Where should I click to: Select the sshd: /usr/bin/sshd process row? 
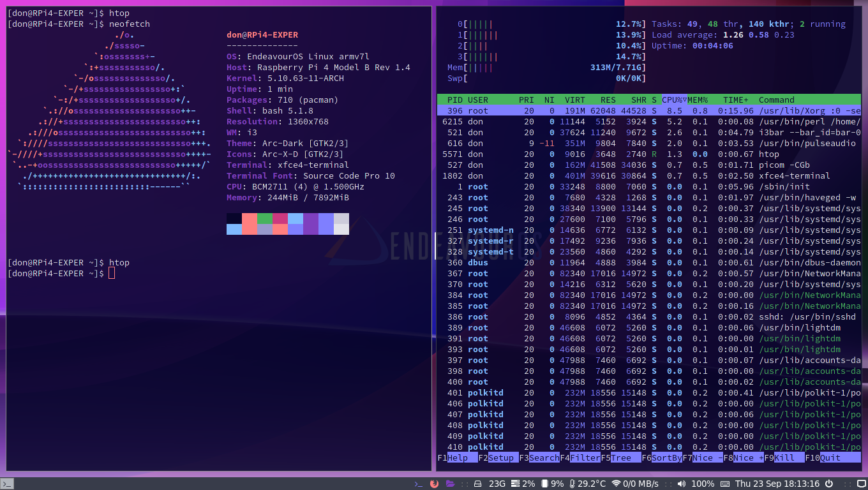(x=649, y=316)
